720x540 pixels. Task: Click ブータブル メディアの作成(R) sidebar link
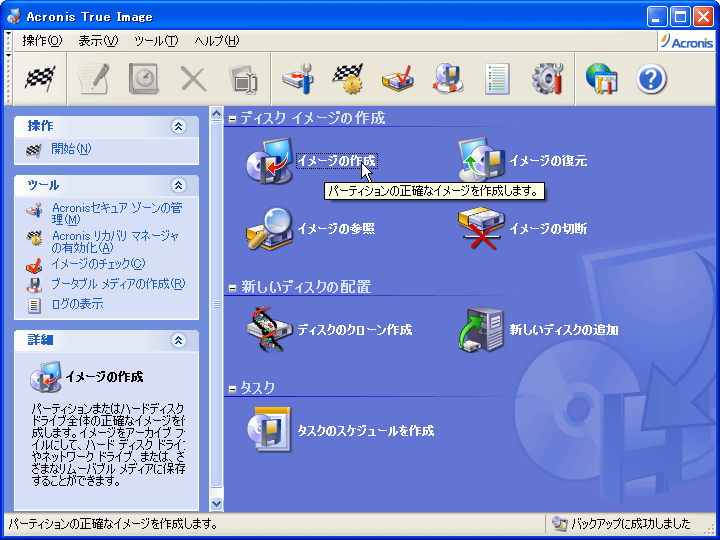pyautogui.click(x=118, y=283)
